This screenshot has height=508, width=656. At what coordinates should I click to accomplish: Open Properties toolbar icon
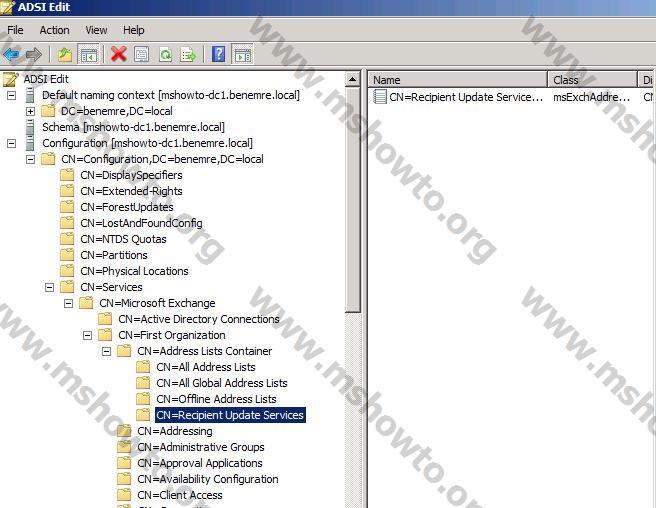tap(141, 54)
